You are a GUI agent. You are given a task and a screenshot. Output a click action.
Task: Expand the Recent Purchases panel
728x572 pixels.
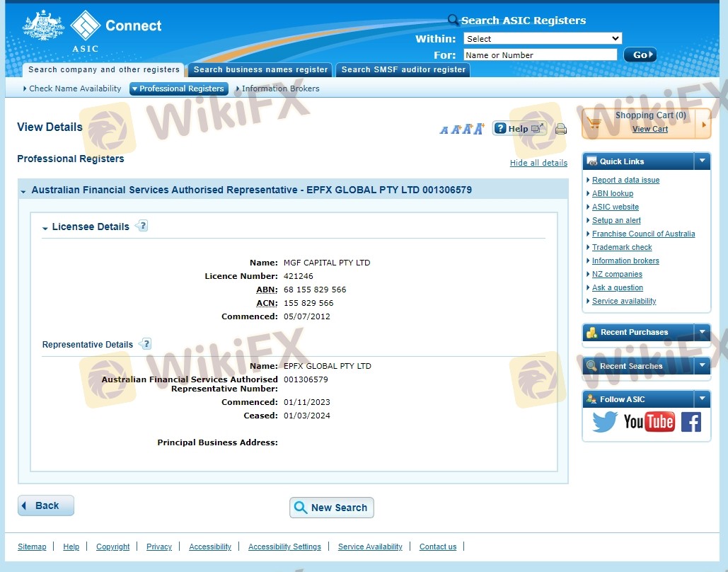coord(702,332)
